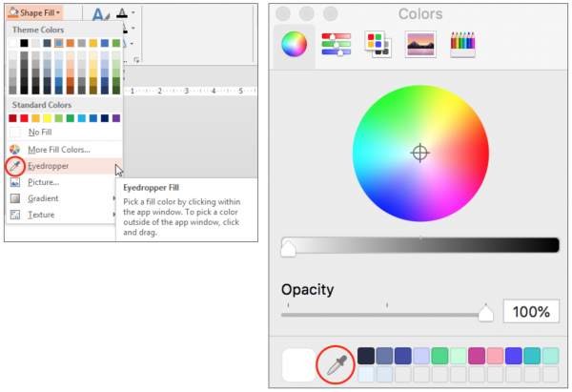Click the eyedropper tool in Colors panel
Viewport: 572px width, 392px height.
point(336,364)
